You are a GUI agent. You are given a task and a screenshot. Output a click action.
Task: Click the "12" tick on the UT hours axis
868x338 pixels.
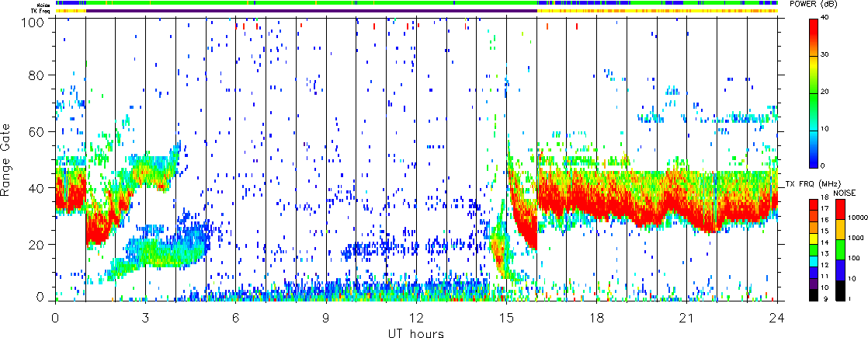click(x=416, y=318)
